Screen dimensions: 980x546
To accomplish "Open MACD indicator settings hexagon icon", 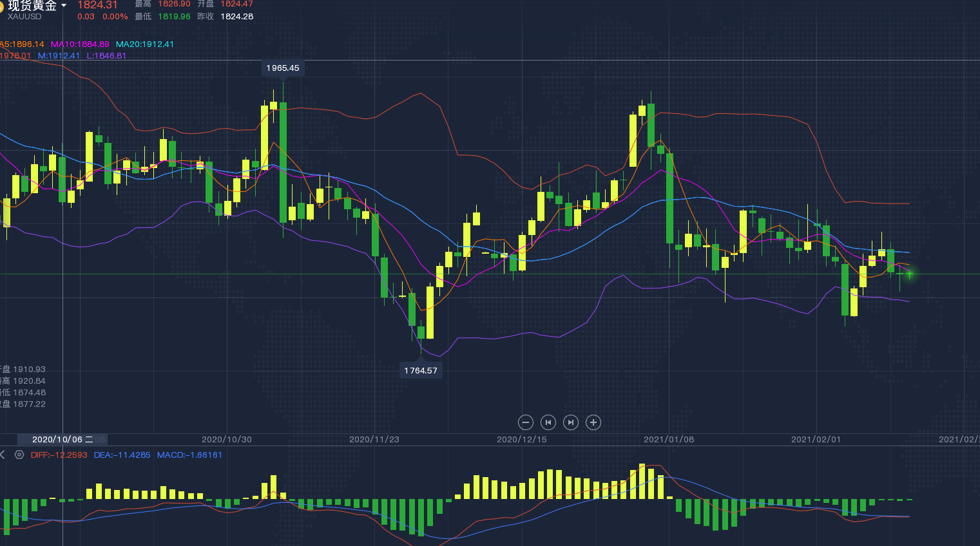I will click(19, 455).
